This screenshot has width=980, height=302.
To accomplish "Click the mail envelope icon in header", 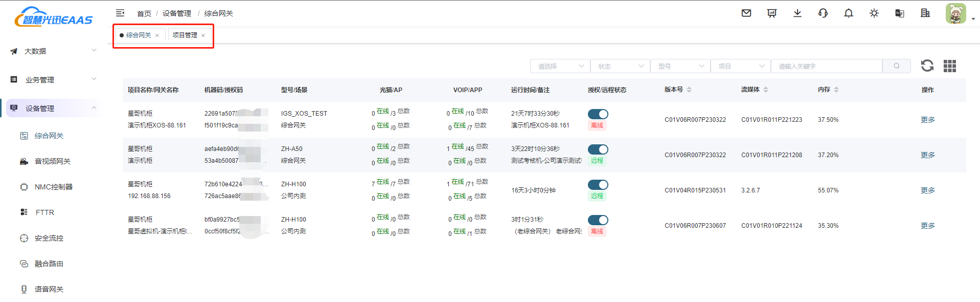I will pyautogui.click(x=746, y=13).
